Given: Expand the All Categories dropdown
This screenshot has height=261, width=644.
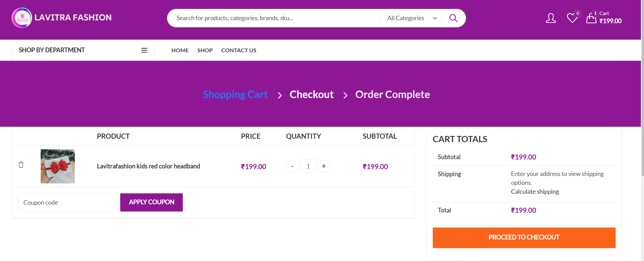Looking at the screenshot, I should [411, 18].
